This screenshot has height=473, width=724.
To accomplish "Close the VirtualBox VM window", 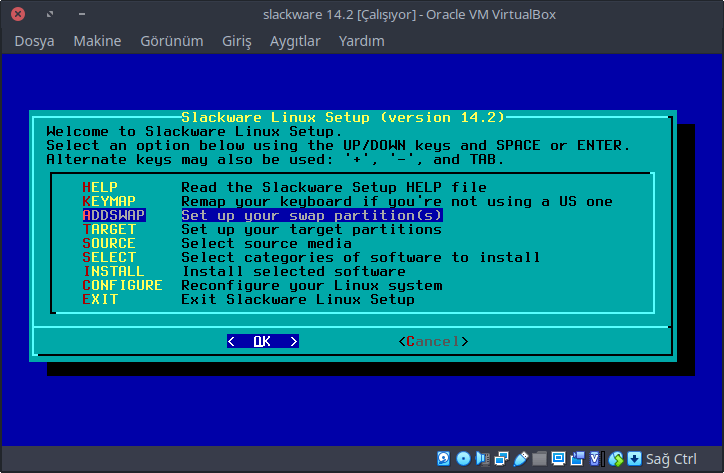I will (x=18, y=14).
